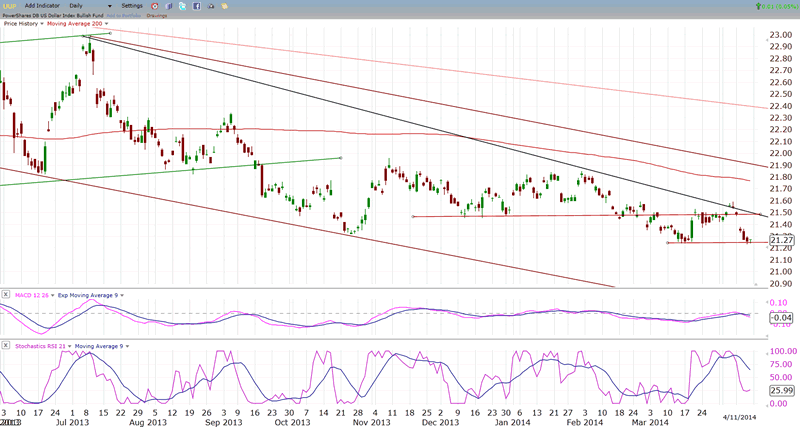
Task: Click the red target icon in toolbar
Action: tap(154, 6)
